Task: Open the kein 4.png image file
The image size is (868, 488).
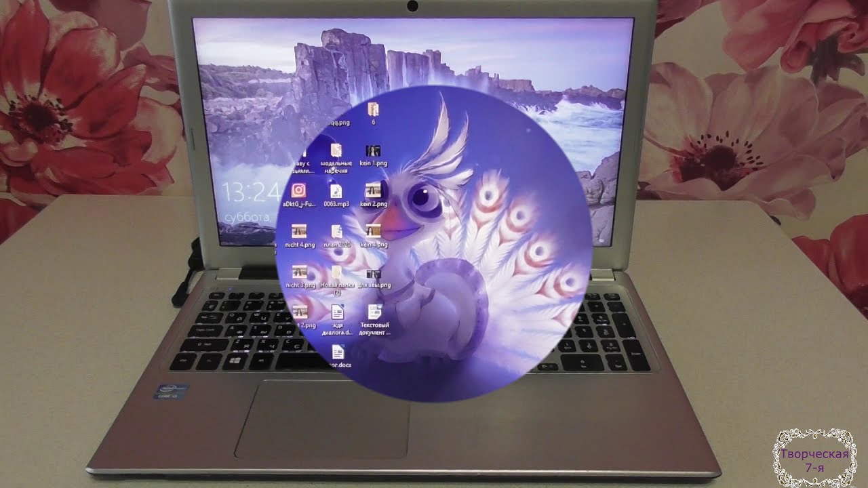Action: click(374, 235)
